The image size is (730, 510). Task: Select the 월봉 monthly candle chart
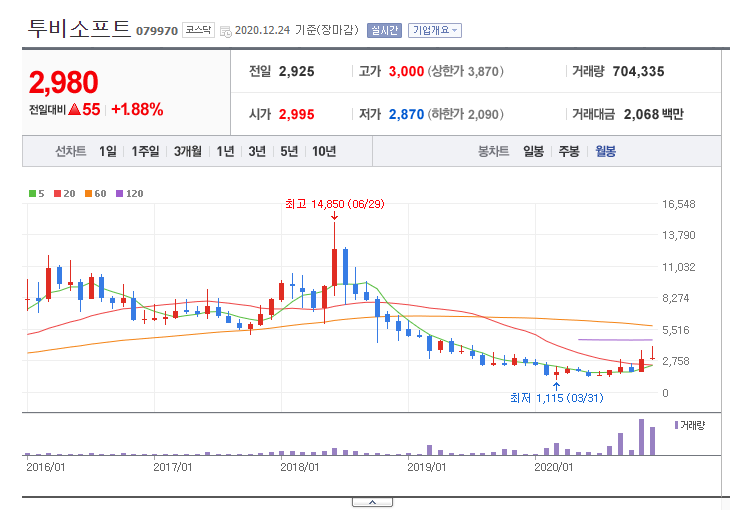click(605, 151)
